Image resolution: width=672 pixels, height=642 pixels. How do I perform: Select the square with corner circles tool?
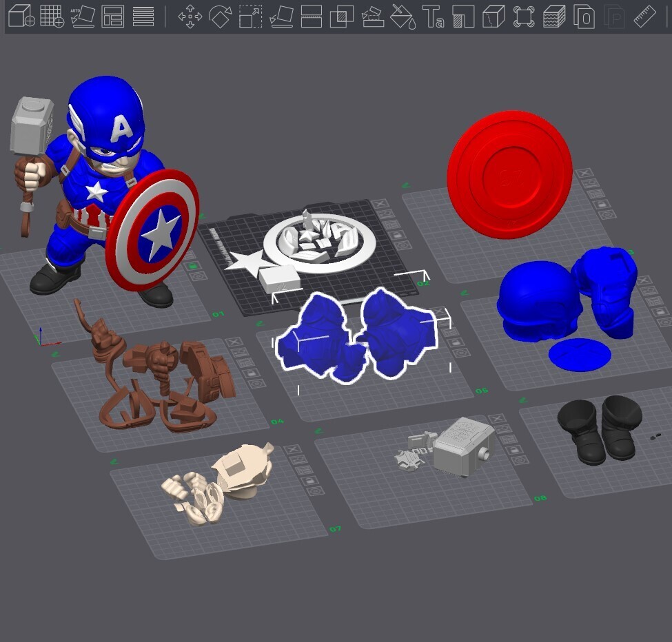click(524, 17)
